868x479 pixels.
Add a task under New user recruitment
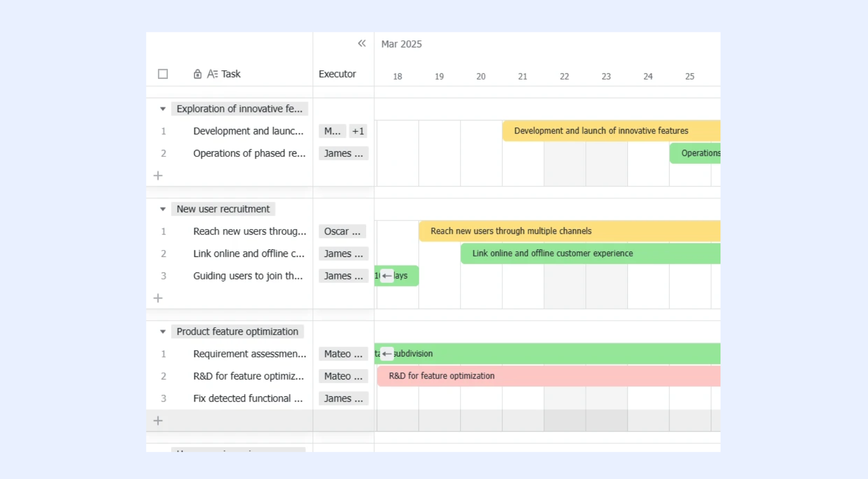point(158,298)
